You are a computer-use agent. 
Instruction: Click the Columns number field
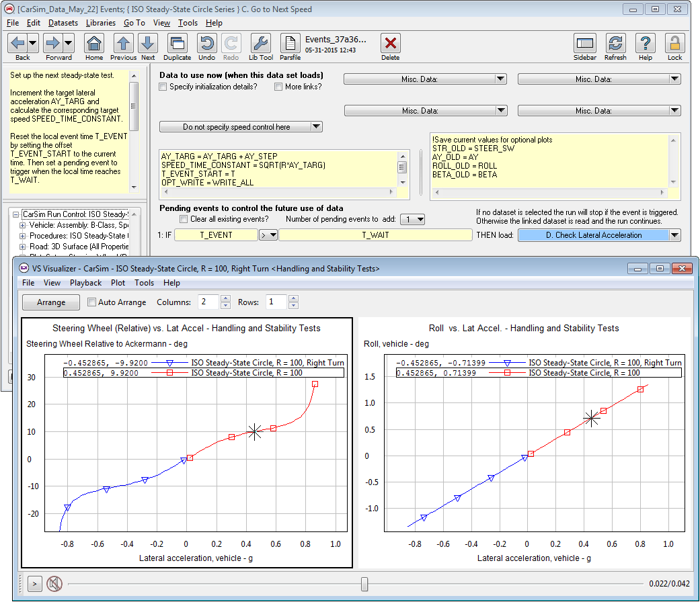pos(208,302)
